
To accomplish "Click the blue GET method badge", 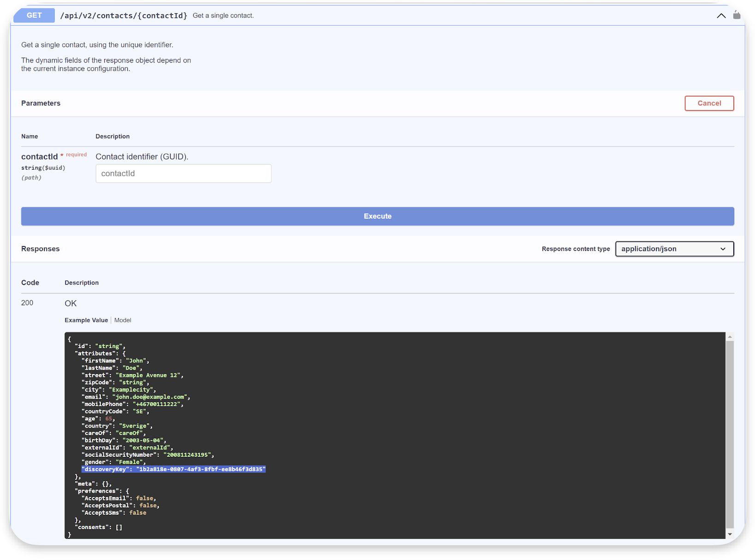I will pos(34,15).
